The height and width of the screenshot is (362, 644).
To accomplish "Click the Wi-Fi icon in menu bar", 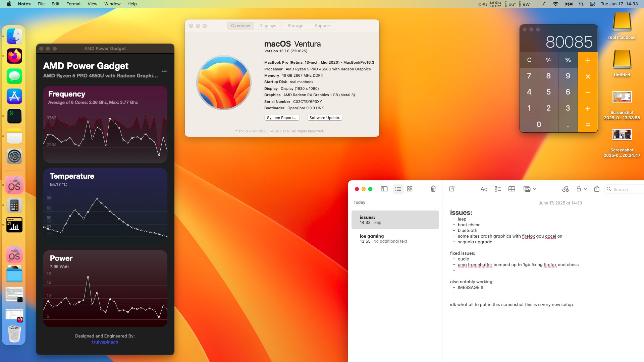I will (555, 4).
